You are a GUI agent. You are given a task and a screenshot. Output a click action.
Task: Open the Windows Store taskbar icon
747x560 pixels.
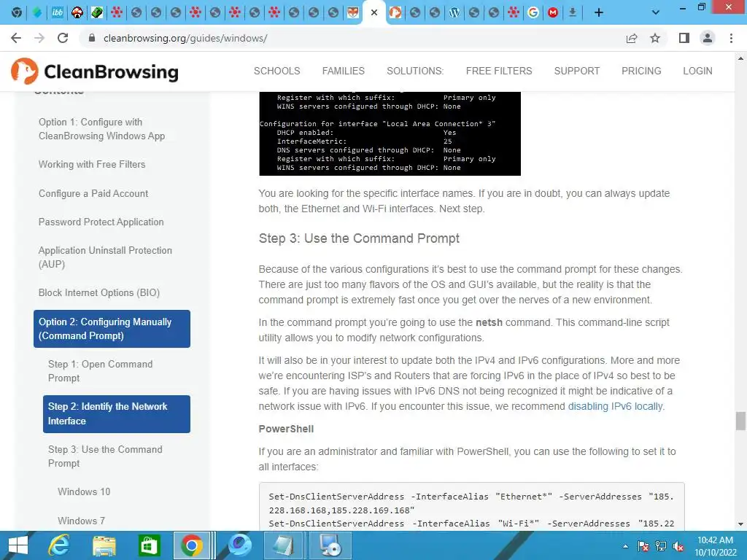coord(149,545)
